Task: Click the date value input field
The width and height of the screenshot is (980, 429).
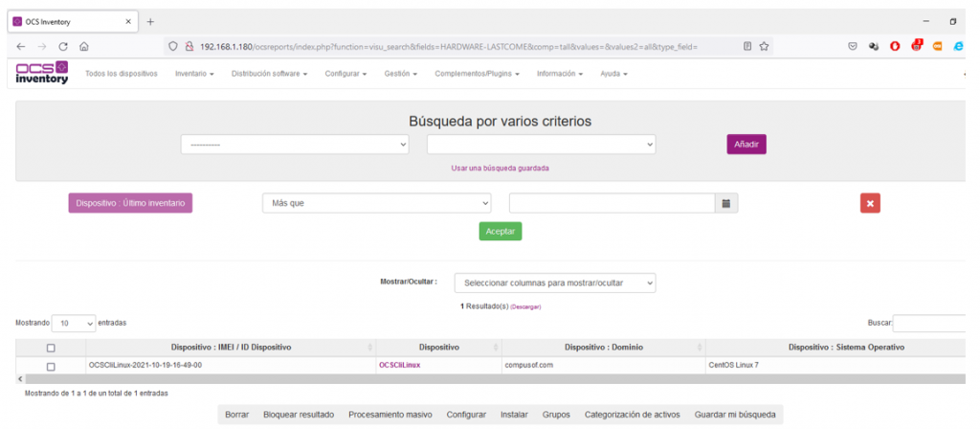Action: (x=612, y=203)
